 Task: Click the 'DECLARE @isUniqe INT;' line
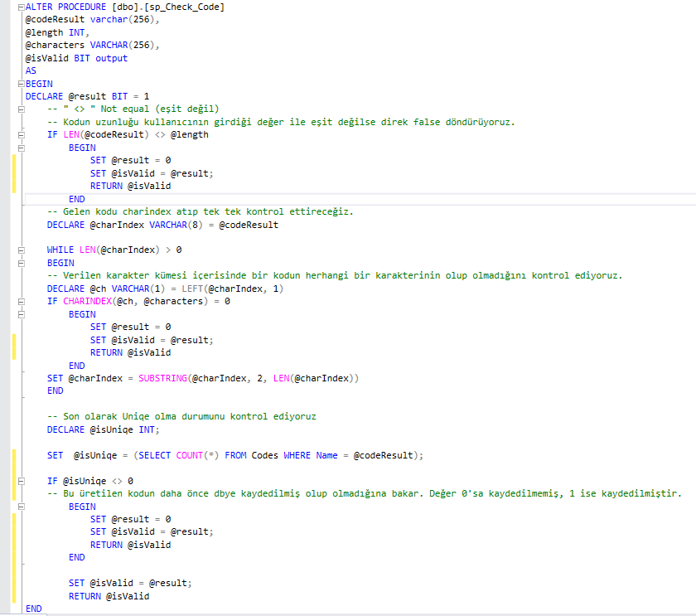[x=103, y=430]
